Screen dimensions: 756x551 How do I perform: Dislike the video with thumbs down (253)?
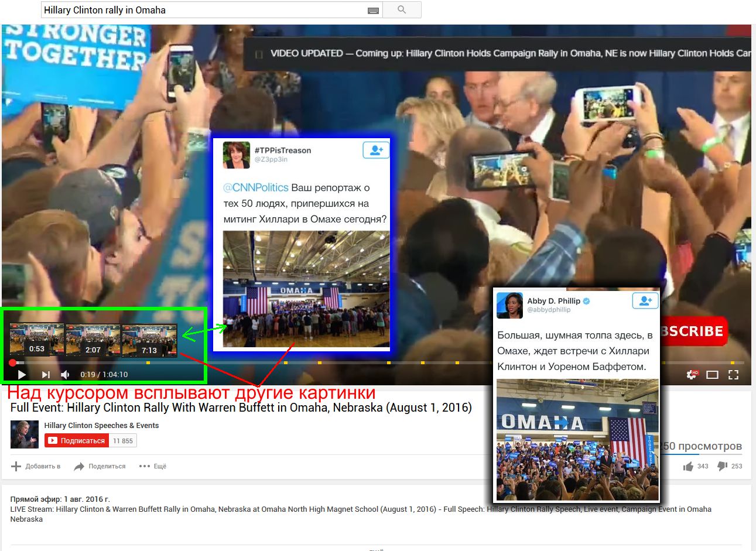pyautogui.click(x=730, y=467)
